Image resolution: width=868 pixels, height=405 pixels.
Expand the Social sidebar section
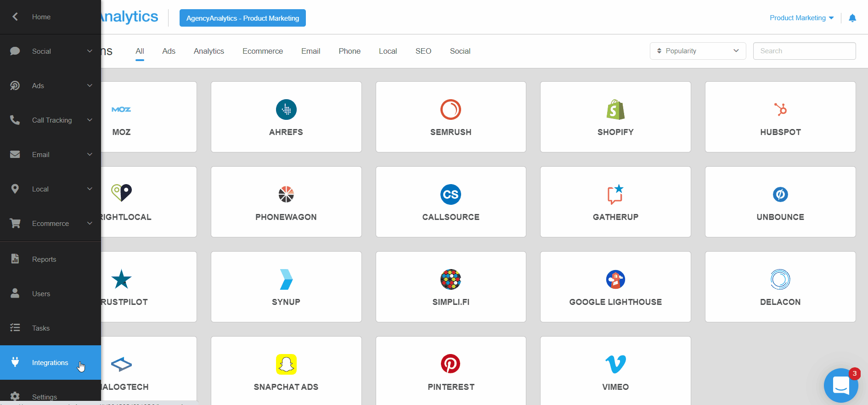click(90, 51)
